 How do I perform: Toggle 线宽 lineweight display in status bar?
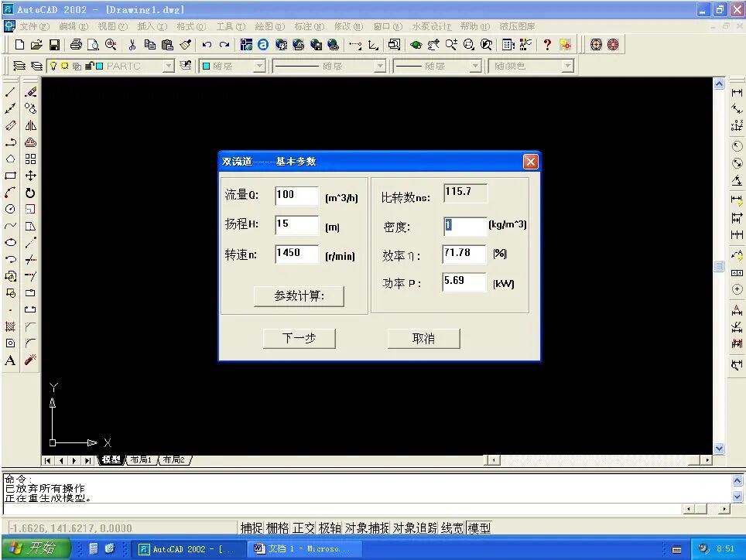[452, 528]
